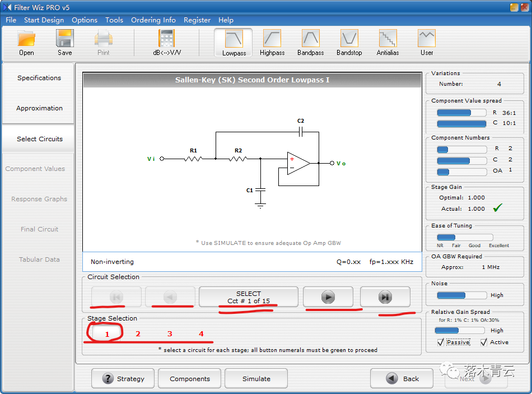Viewport: 532px width, 394px height.
Task: Click the Simulate button
Action: click(256, 379)
